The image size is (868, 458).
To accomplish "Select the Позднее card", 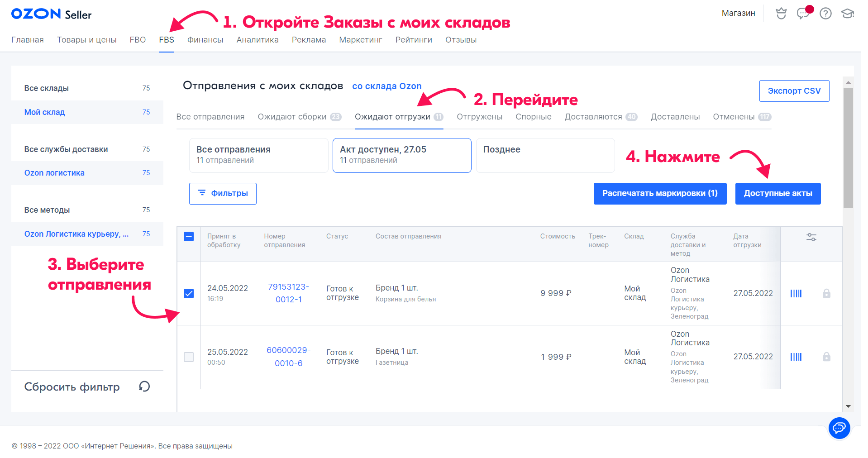I will [545, 155].
